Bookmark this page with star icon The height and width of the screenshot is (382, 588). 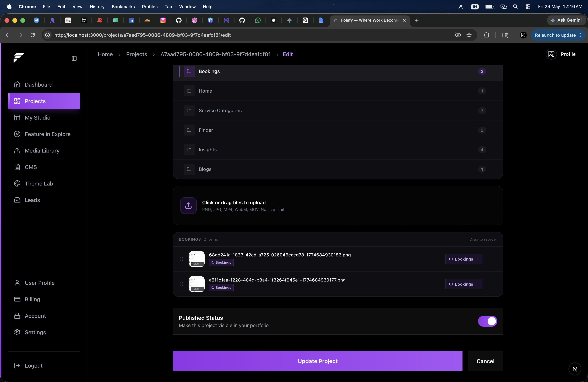point(469,35)
